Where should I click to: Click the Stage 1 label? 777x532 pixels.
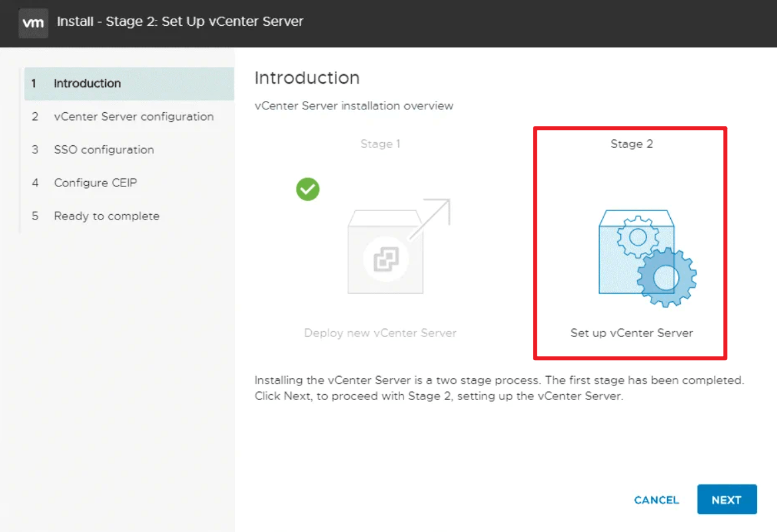point(380,144)
